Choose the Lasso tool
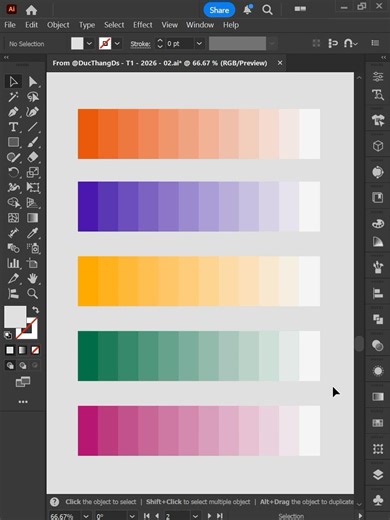 click(33, 97)
